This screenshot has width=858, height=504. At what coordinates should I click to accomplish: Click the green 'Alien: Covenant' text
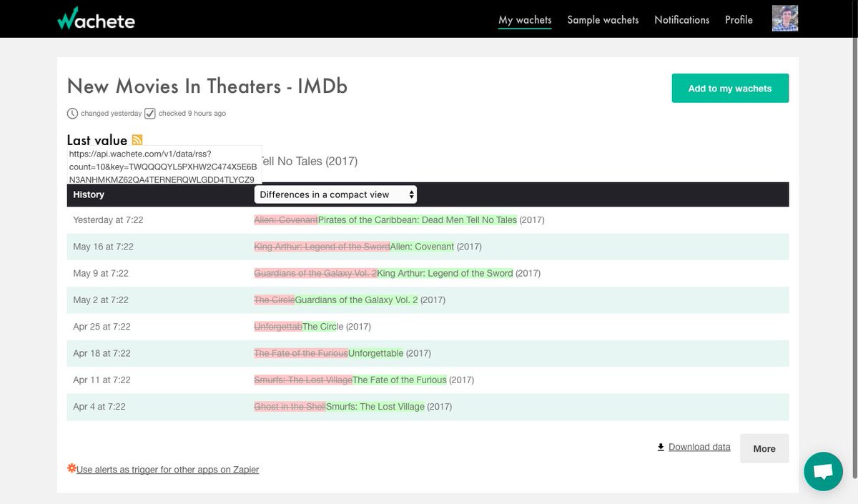[x=422, y=247]
